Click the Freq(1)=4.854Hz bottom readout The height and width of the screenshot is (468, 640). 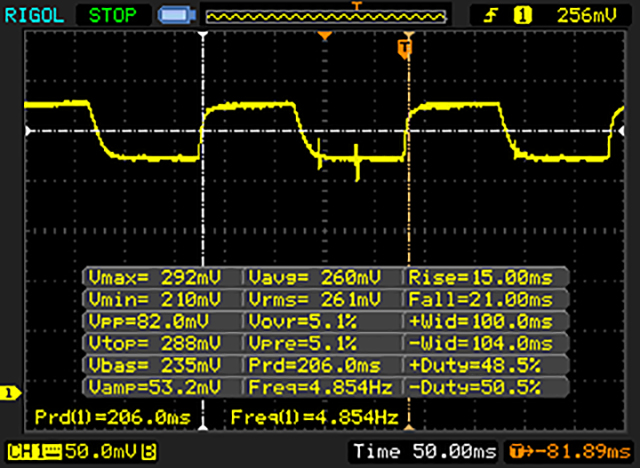315,417
